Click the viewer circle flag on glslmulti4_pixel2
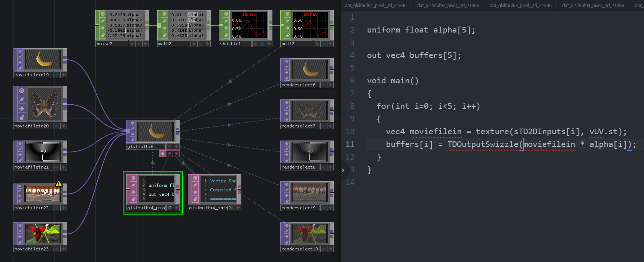644x262 pixels. coord(133,178)
